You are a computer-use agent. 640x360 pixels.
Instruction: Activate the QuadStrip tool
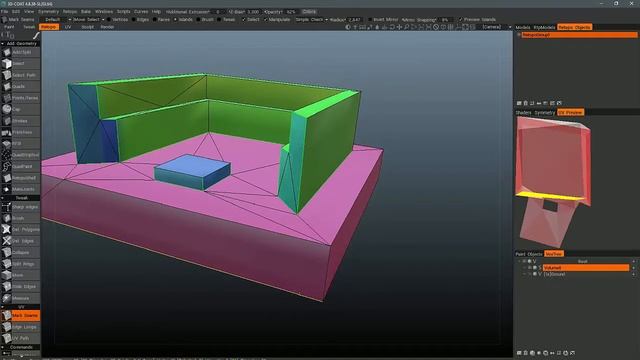coord(20,155)
